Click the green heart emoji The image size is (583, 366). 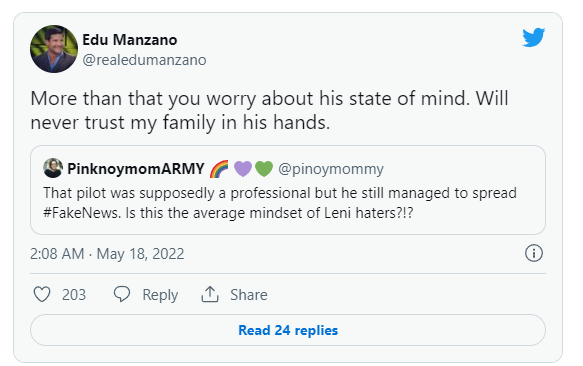tap(264, 169)
